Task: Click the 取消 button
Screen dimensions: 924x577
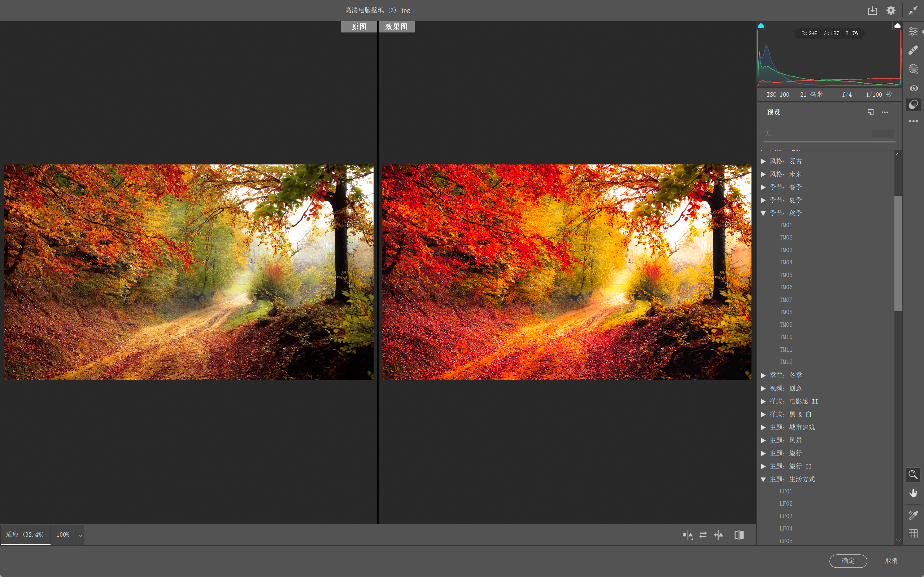Action: (891, 560)
